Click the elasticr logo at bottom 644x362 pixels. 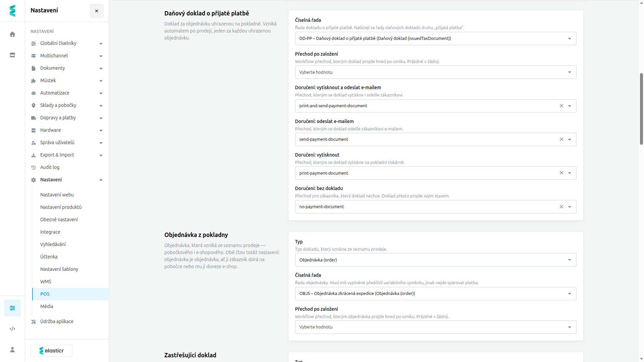51,351
